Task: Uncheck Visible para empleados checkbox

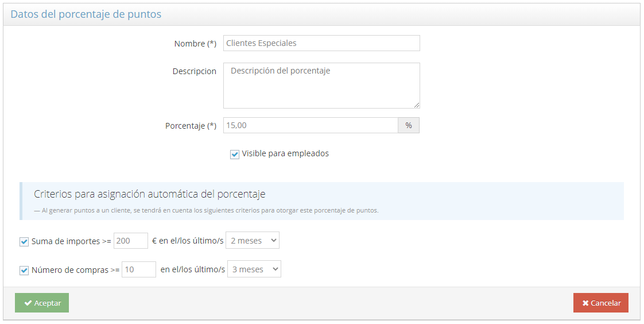Action: click(235, 155)
